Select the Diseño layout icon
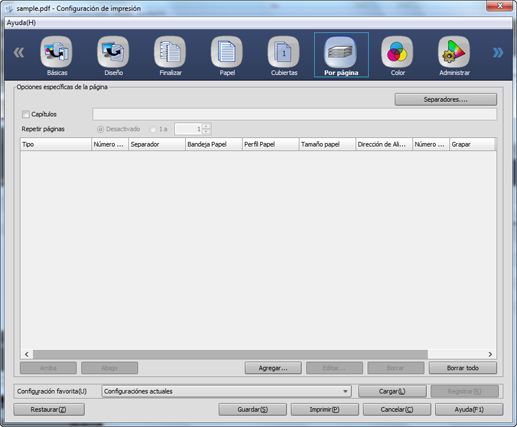Viewport: 517px width, 427px height. [x=113, y=52]
